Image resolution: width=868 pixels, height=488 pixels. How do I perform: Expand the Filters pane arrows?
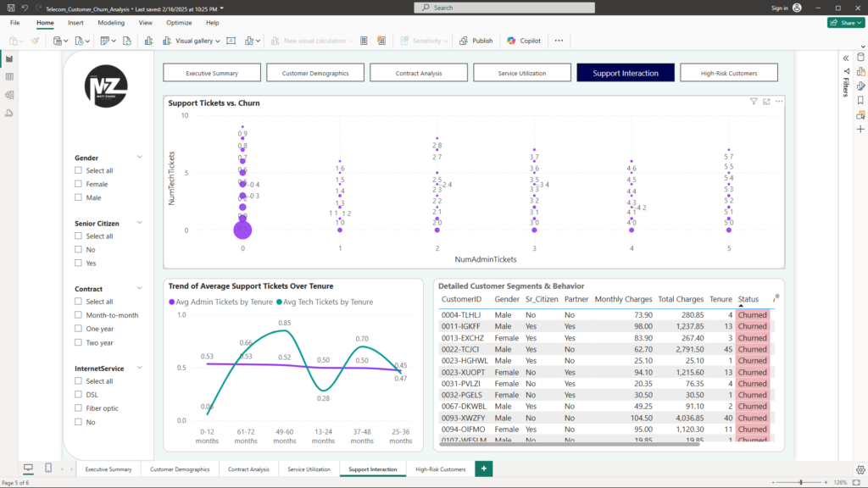[845, 58]
